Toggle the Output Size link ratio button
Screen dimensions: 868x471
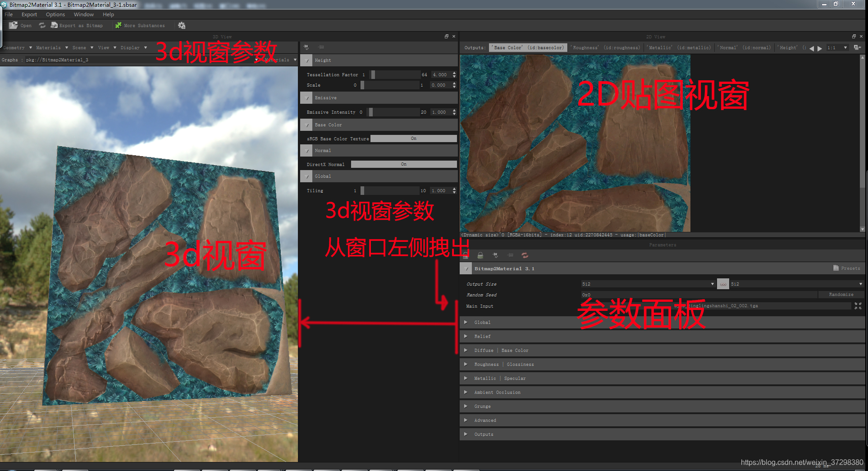click(723, 284)
